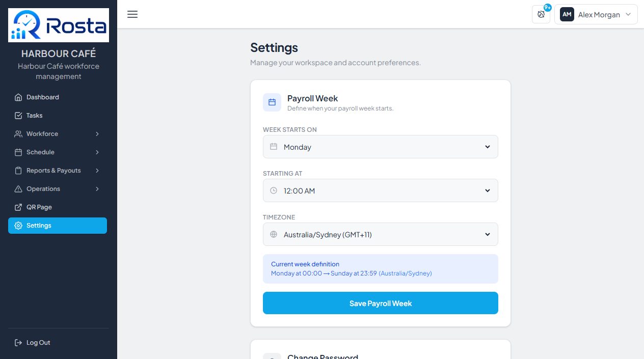Expand the Reports & Payouts chevron
644x359 pixels.
97,171
